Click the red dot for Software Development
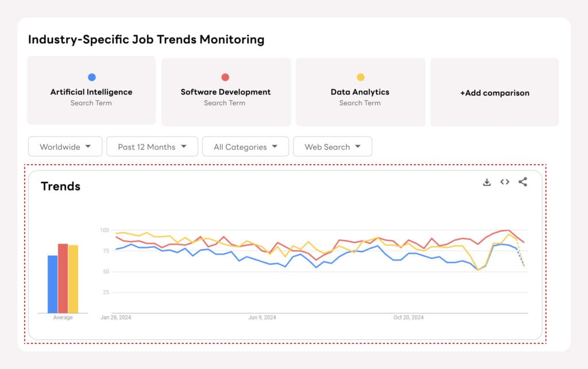The image size is (588, 369). click(x=225, y=77)
